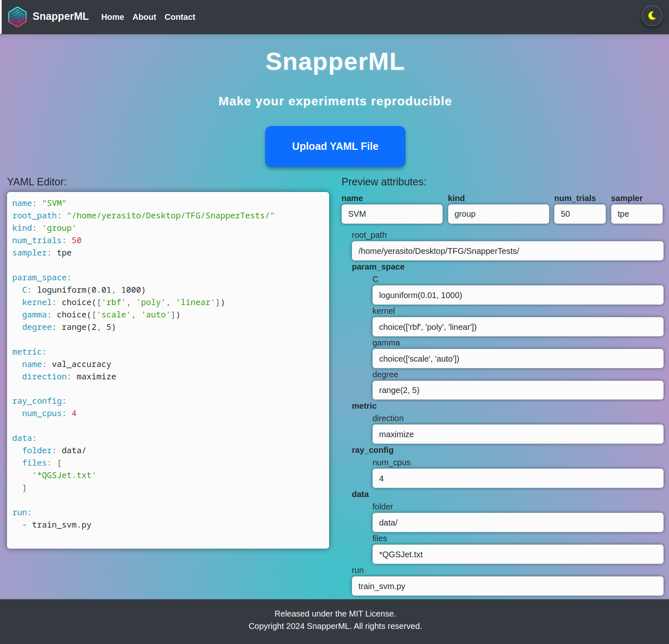The width and height of the screenshot is (669, 644).
Task: Click the num_cpus field showing 4
Action: point(518,478)
